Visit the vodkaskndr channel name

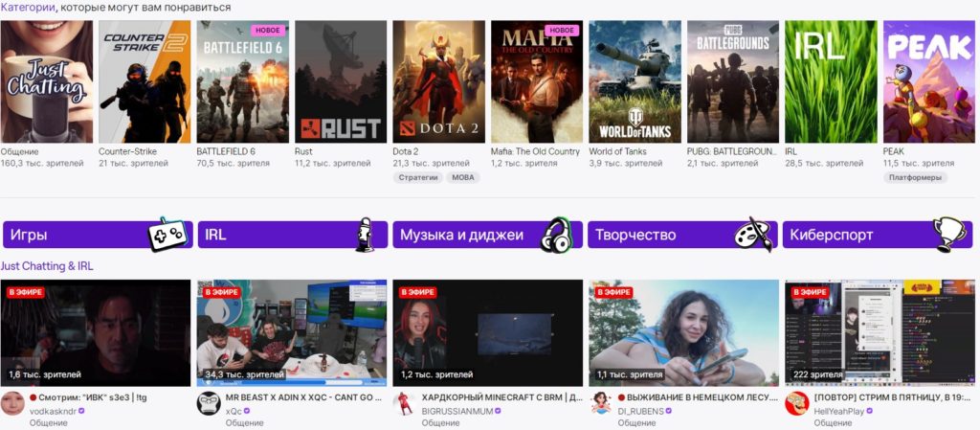[53, 411]
